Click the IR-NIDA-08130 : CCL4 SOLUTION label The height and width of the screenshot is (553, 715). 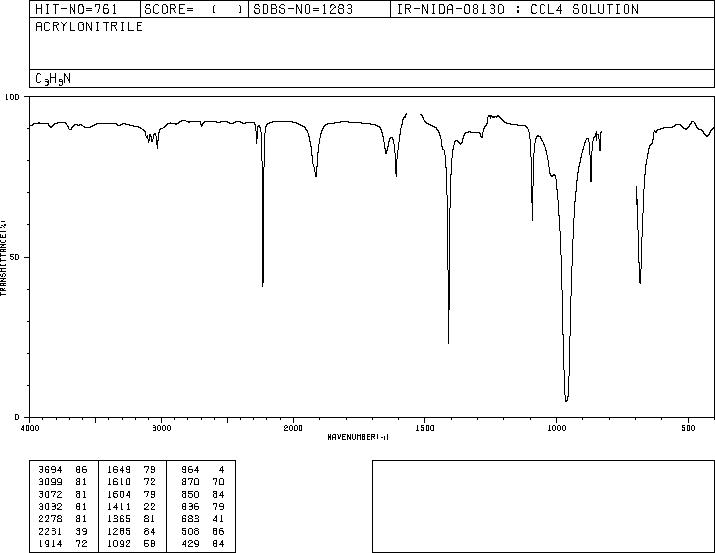[x=518, y=9]
